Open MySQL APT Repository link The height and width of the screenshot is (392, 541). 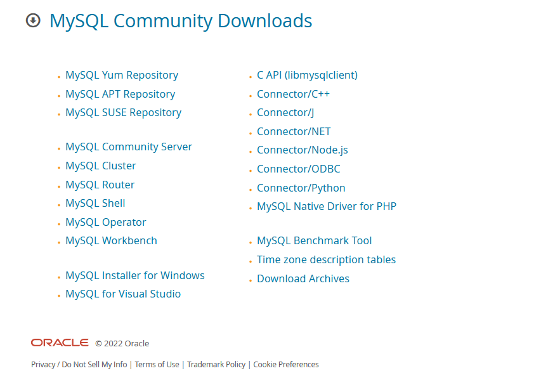click(121, 94)
